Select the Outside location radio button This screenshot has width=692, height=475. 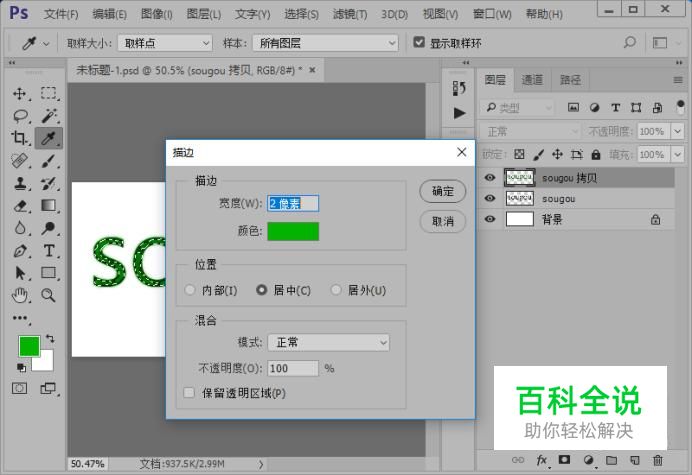click(336, 290)
